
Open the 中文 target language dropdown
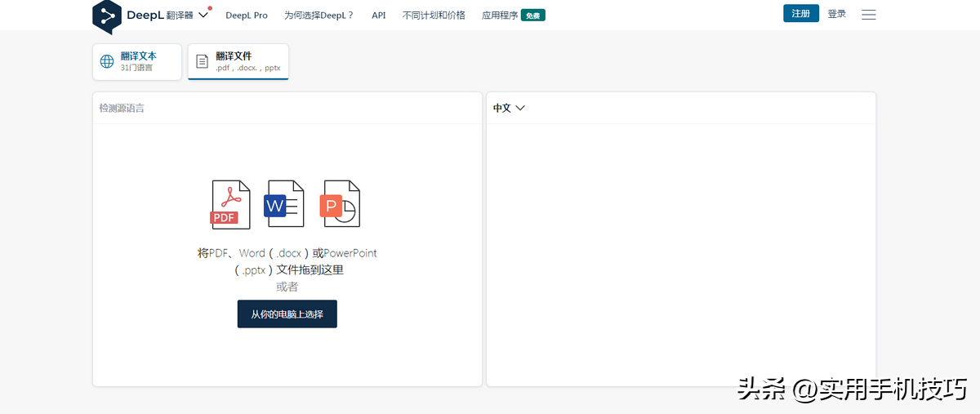(x=508, y=108)
